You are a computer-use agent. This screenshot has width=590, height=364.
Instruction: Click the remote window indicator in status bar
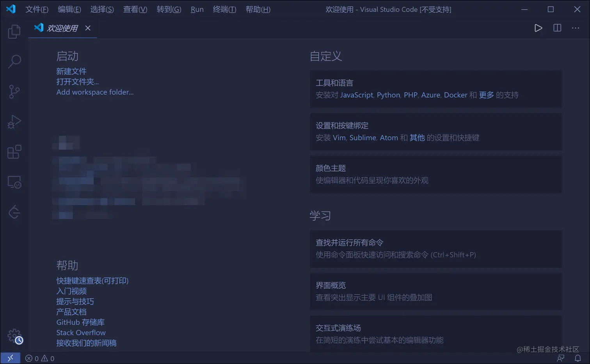(x=10, y=358)
